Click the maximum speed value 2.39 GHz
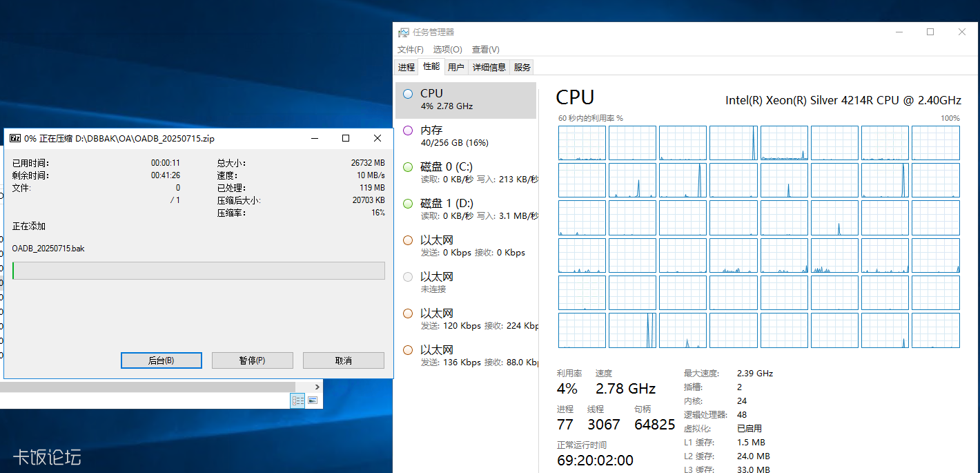This screenshot has height=473, width=980. click(x=755, y=374)
